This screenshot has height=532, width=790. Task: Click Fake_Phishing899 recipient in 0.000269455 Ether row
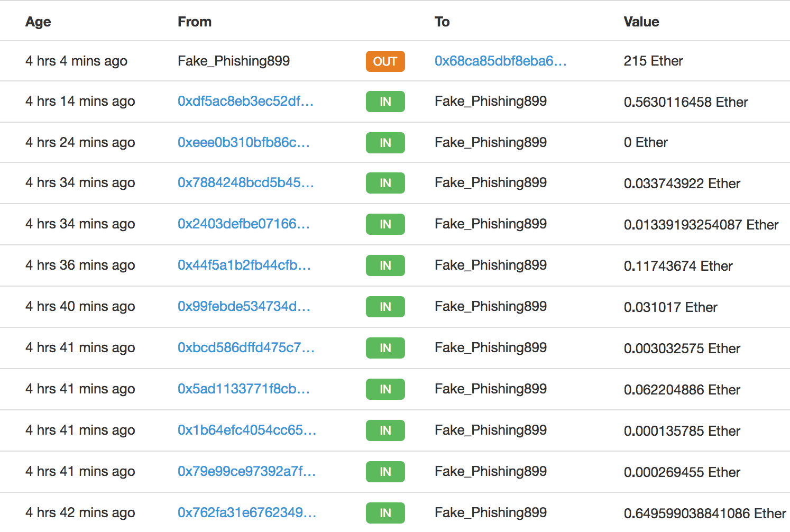[491, 471]
